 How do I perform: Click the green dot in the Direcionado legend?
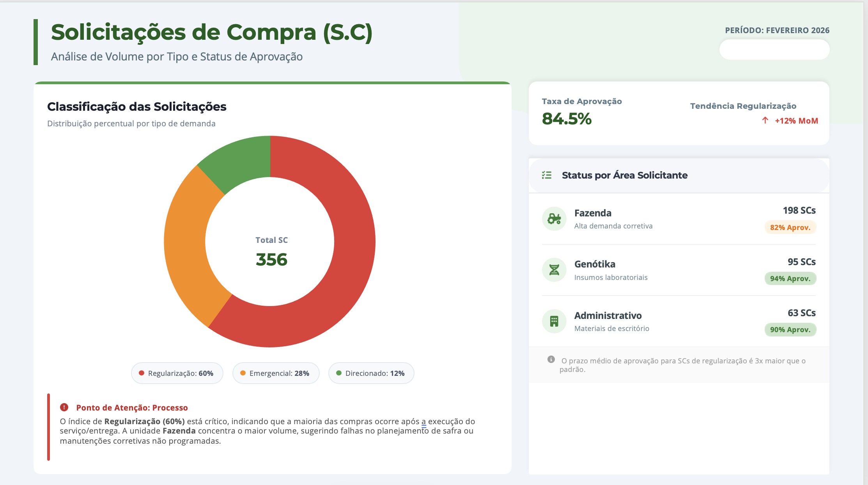click(339, 373)
